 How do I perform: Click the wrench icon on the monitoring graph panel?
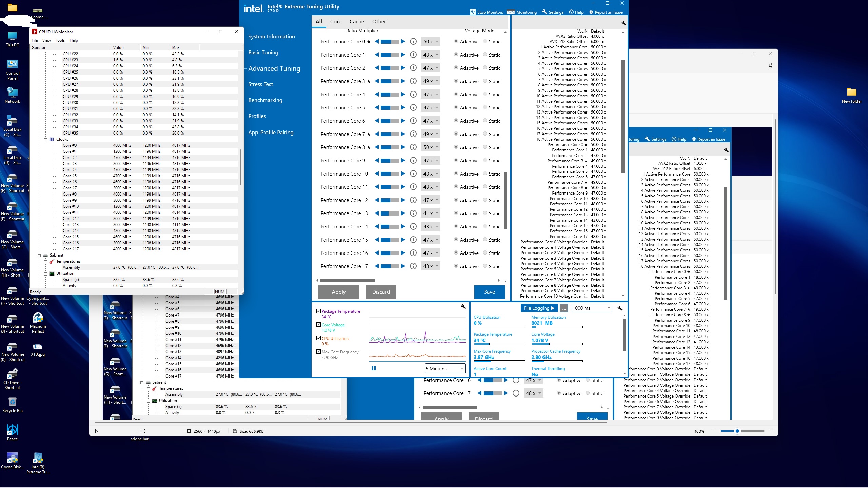(463, 307)
